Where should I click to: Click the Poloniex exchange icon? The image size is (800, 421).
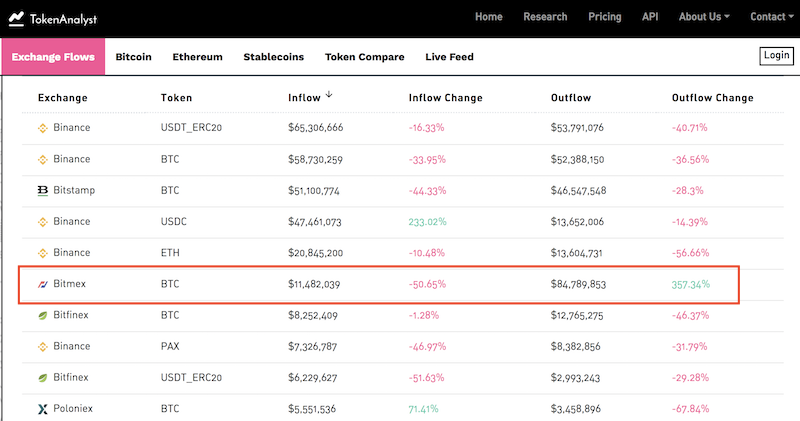tap(43, 409)
